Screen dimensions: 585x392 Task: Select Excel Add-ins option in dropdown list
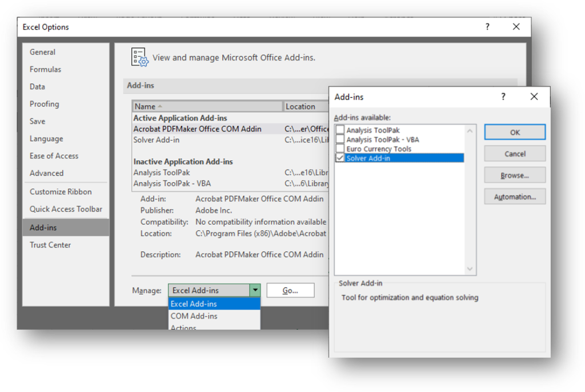194,304
